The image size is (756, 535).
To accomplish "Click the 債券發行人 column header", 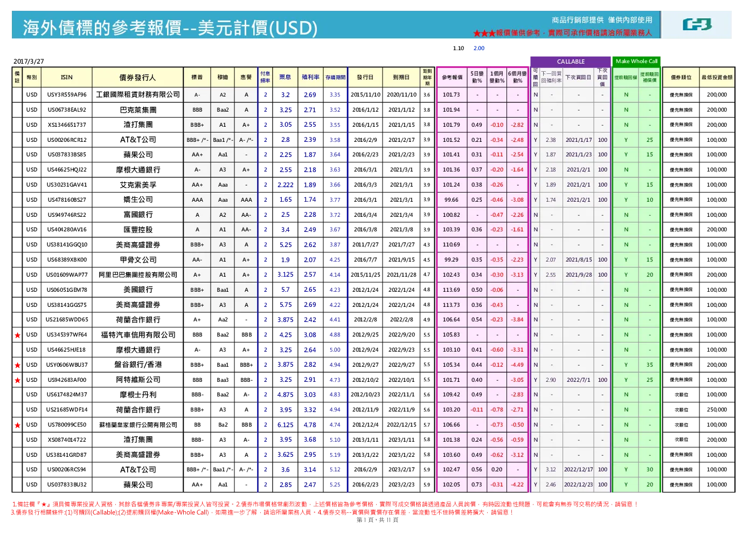I will tap(137, 77).
